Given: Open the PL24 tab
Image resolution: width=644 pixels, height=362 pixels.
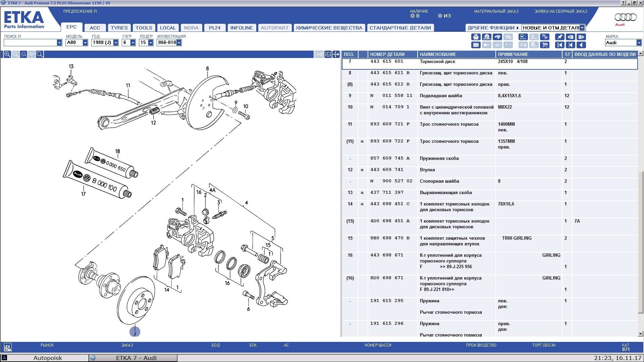Looking at the screenshot, I should click(215, 28).
